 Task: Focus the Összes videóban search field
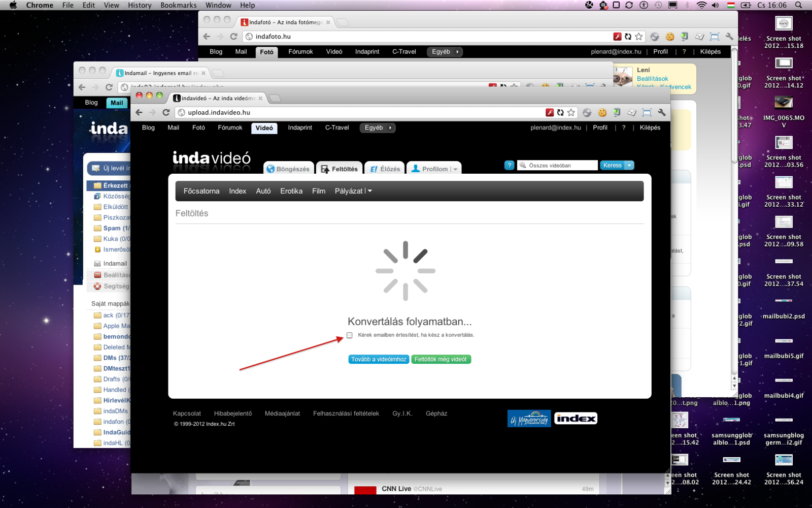(x=557, y=165)
